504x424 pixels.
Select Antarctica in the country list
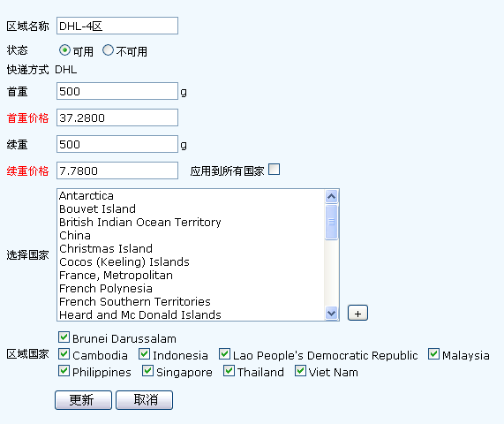[x=87, y=195]
